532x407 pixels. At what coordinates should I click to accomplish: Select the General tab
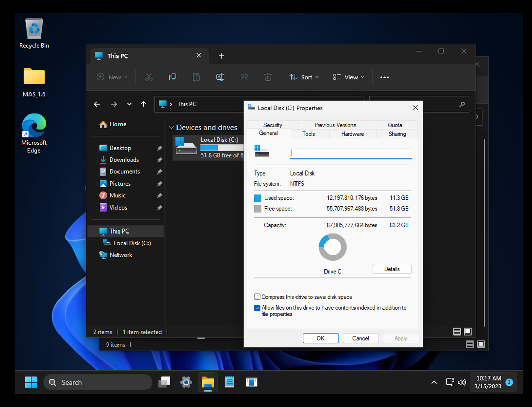[x=269, y=133]
